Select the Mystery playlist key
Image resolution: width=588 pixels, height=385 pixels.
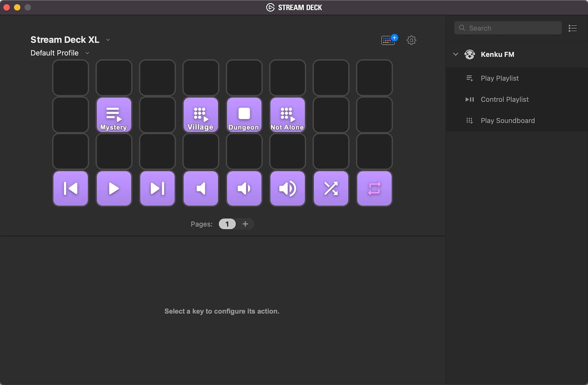tap(114, 115)
